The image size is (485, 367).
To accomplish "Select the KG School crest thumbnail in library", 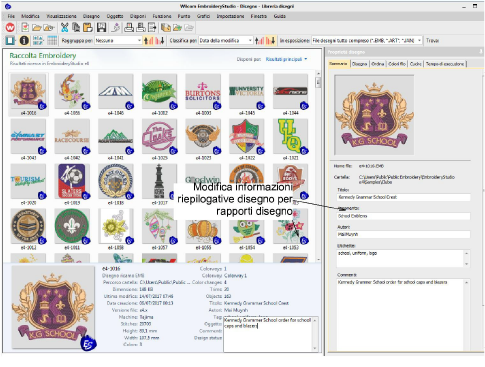I will pos(28,91).
